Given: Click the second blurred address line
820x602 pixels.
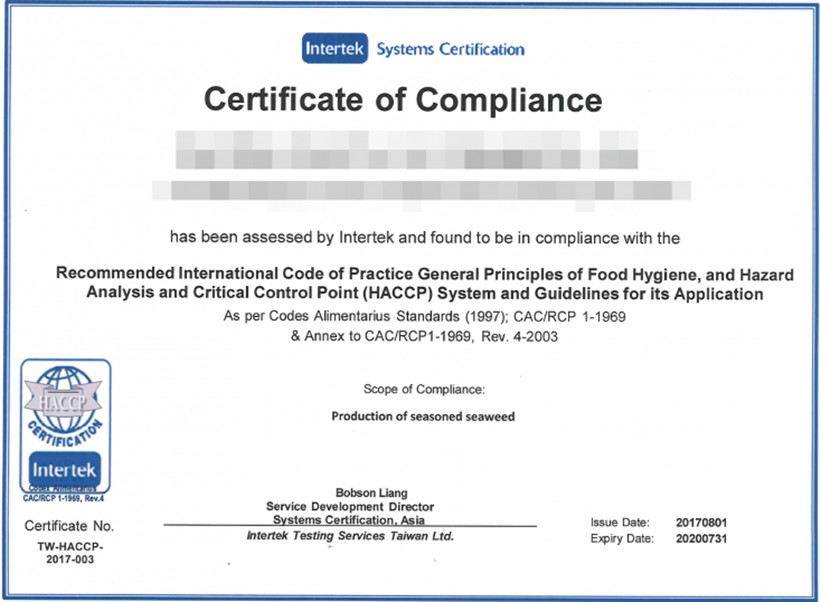Looking at the screenshot, I should [x=420, y=189].
